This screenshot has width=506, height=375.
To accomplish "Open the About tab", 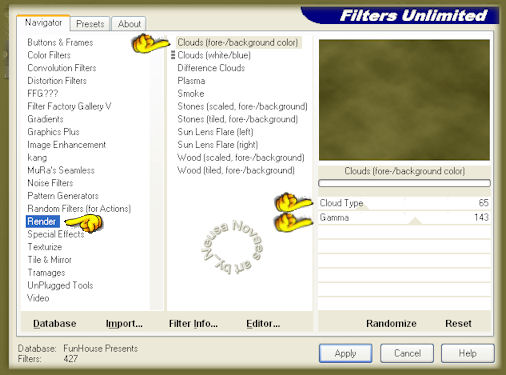I will pyautogui.click(x=129, y=24).
